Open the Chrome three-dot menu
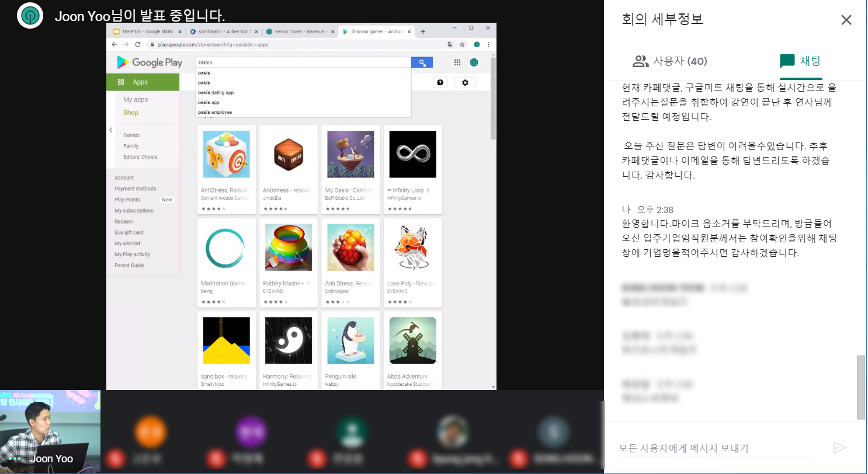 pos(488,44)
